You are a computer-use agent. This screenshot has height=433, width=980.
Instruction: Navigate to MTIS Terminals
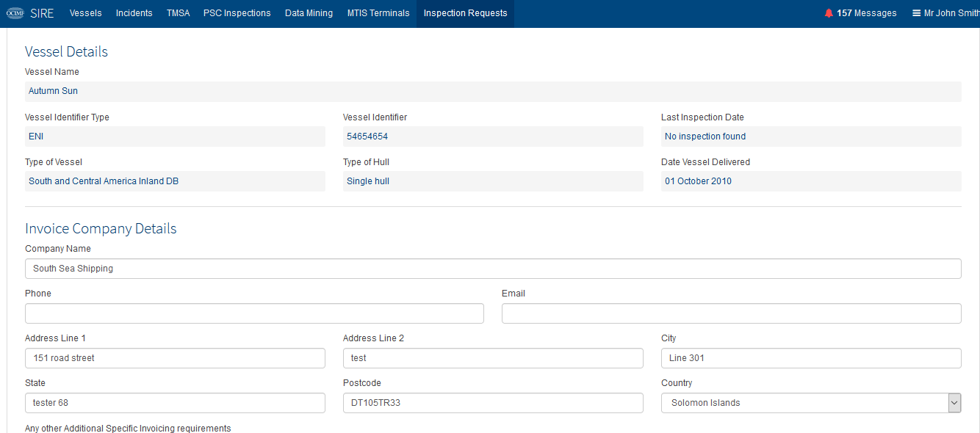[x=378, y=13]
